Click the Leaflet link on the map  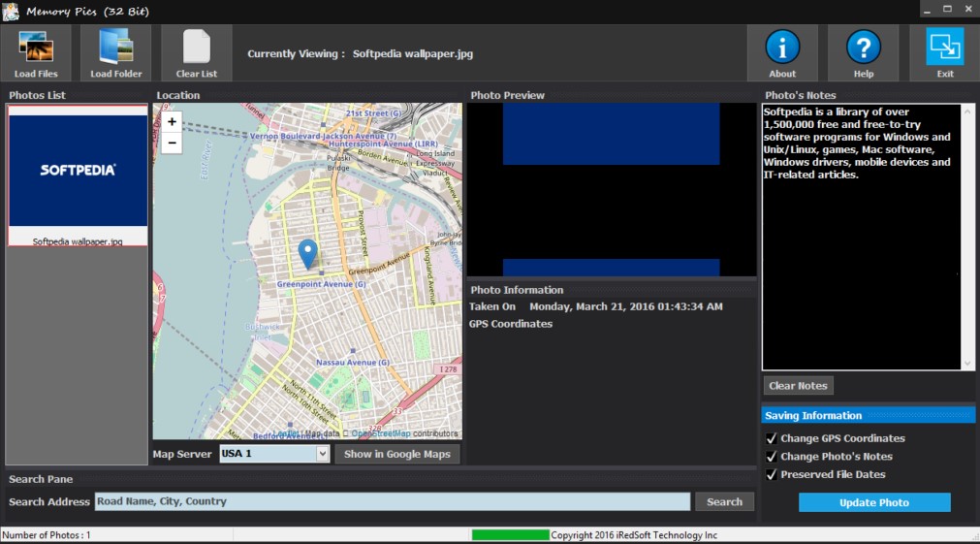(286, 433)
